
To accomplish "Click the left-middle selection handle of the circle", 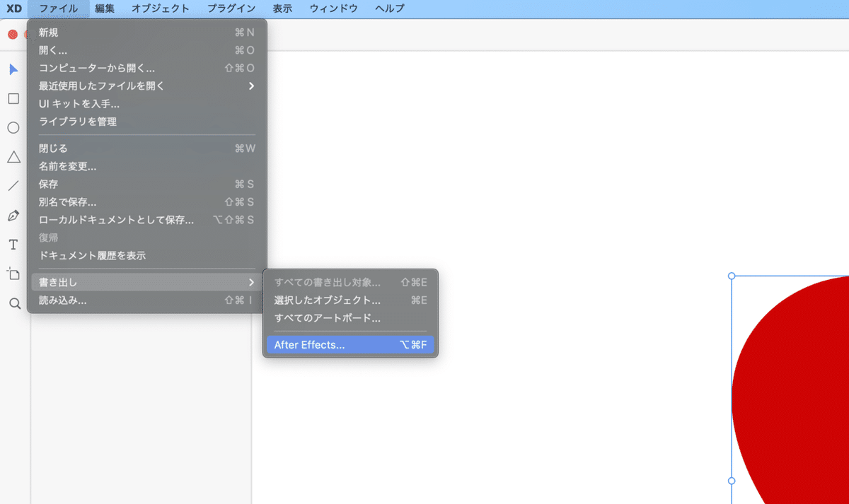I will point(732,481).
